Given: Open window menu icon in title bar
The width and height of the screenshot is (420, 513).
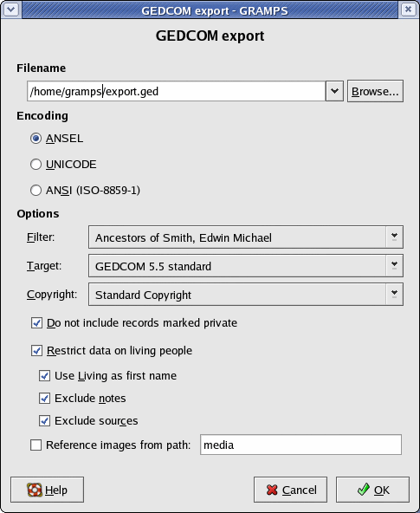Looking at the screenshot, I should tap(11, 10).
